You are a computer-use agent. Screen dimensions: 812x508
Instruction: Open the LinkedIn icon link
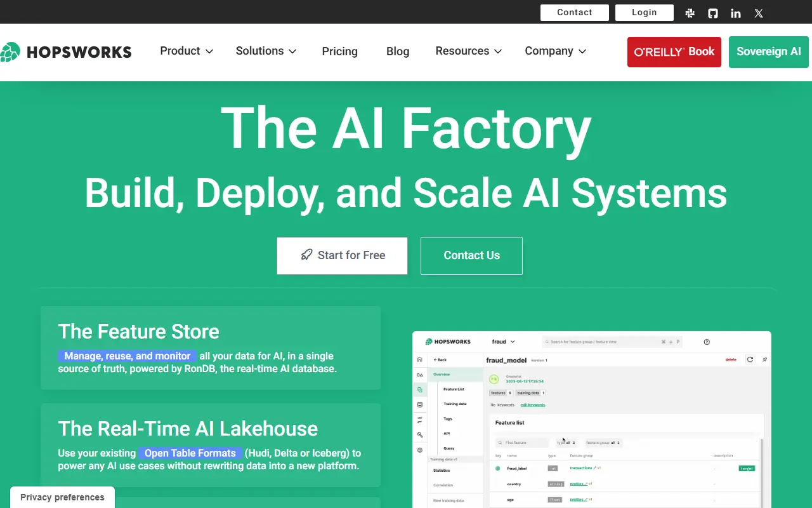(736, 13)
